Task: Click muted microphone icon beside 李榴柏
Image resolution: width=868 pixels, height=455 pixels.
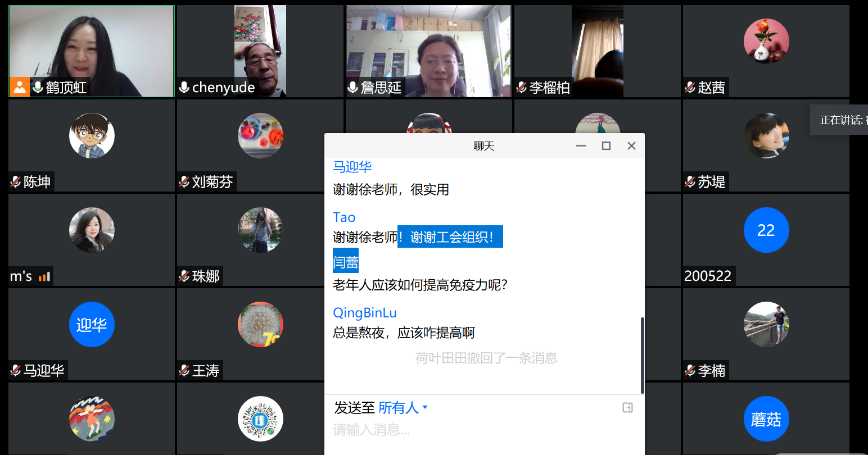Action: click(521, 87)
